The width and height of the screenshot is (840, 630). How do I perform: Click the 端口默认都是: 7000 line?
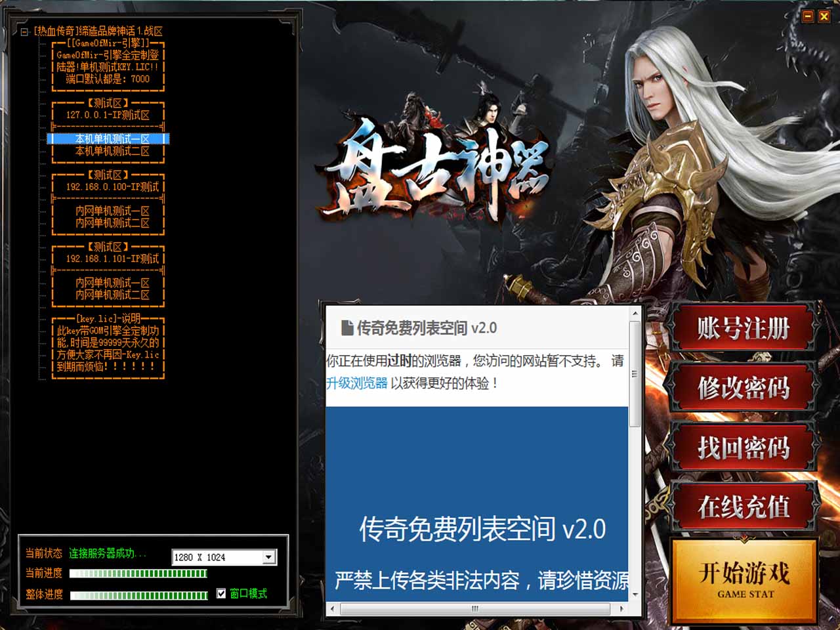(108, 79)
